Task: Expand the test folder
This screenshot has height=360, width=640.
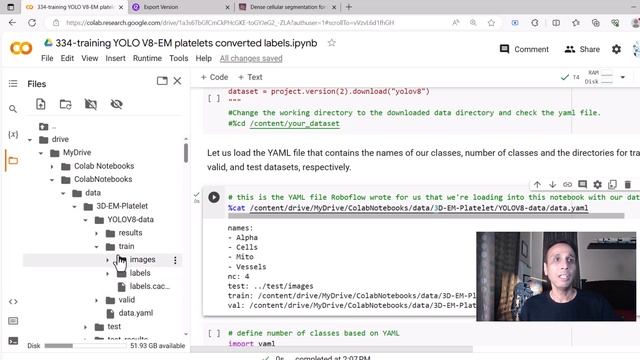Action: pyautogui.click(x=85, y=327)
